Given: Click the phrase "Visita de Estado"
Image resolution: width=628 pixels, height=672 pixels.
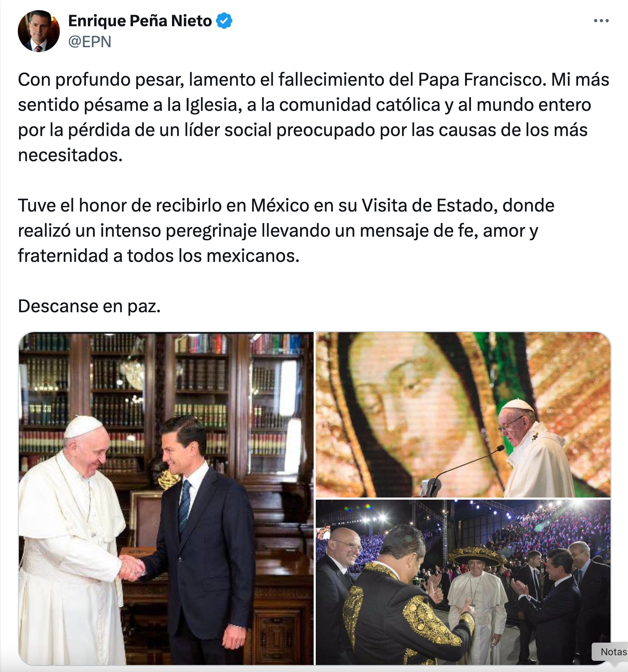Looking at the screenshot, I should click(429, 205).
